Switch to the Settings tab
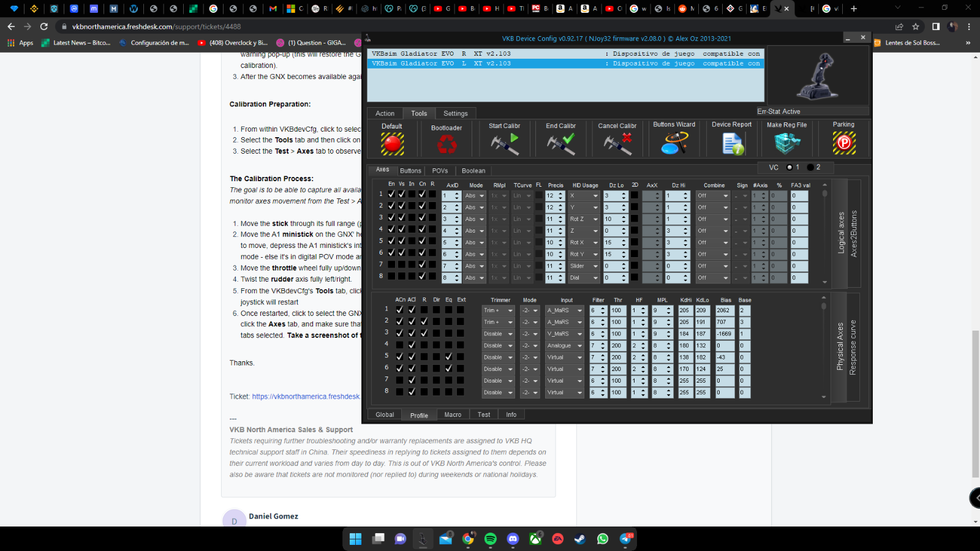The image size is (980, 551). [455, 113]
